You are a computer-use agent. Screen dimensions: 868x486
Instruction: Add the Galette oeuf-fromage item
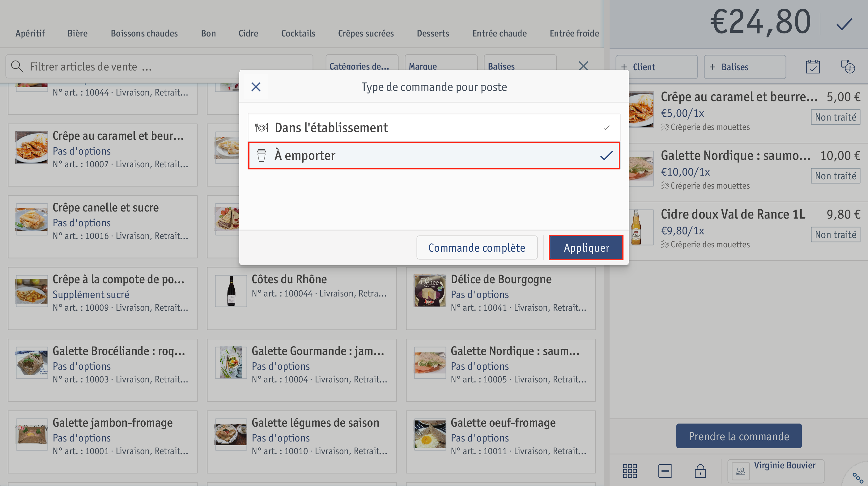tap(501, 442)
